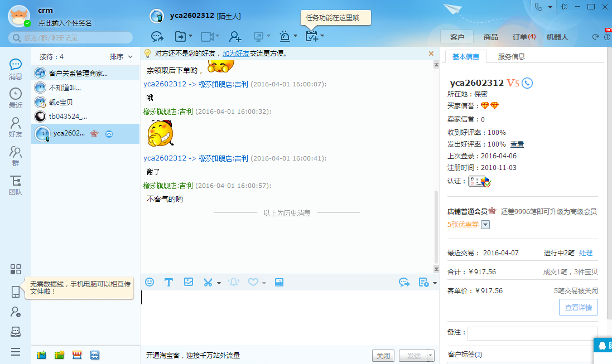Open the mobile phone file transfer icon

pos(16,292)
